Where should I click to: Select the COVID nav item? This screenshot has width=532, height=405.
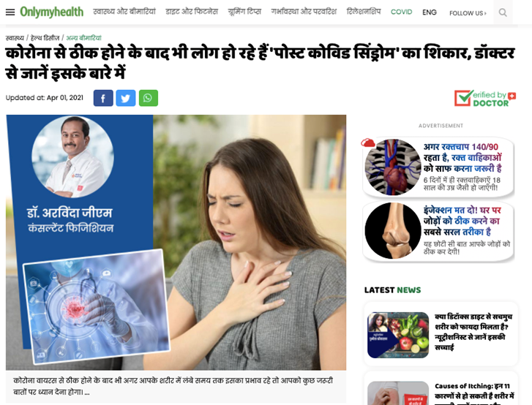coord(401,12)
